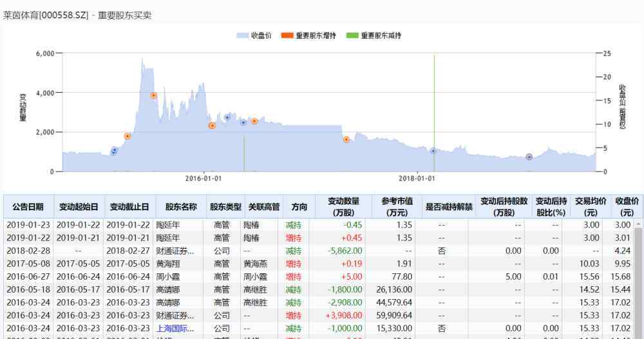Sort by 关联高管 column header
This screenshot has width=644, height=339.
[x=263, y=207]
